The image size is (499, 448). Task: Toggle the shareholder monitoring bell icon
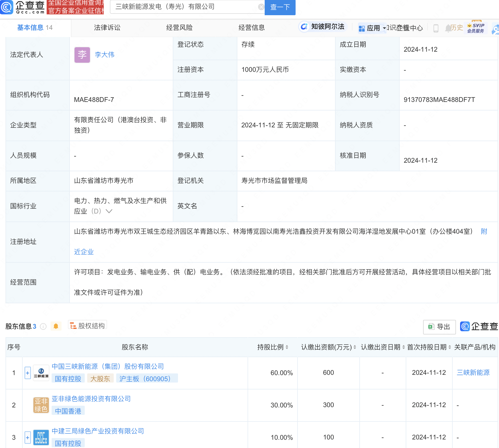(56, 326)
